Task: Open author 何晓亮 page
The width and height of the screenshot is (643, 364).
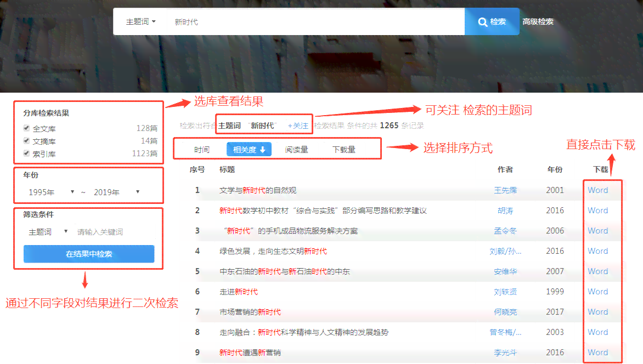Action: coord(505,312)
